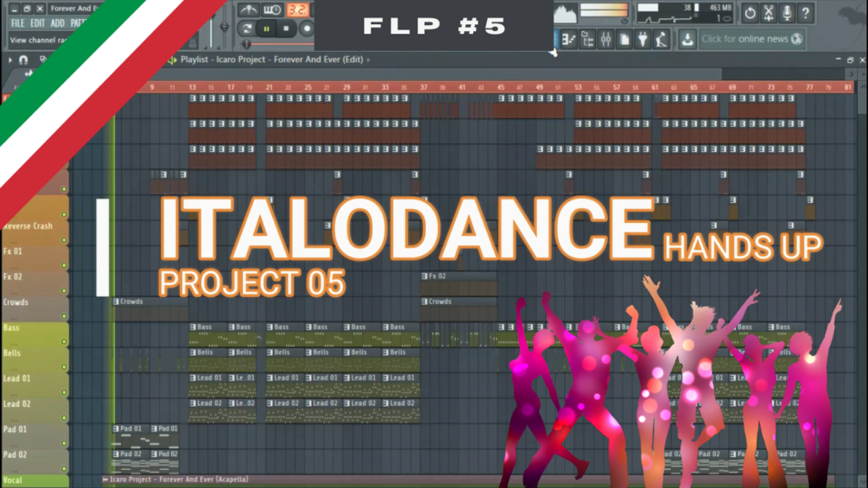Mute the Lead 01 track
The image size is (868, 488).
pyautogui.click(x=64, y=393)
